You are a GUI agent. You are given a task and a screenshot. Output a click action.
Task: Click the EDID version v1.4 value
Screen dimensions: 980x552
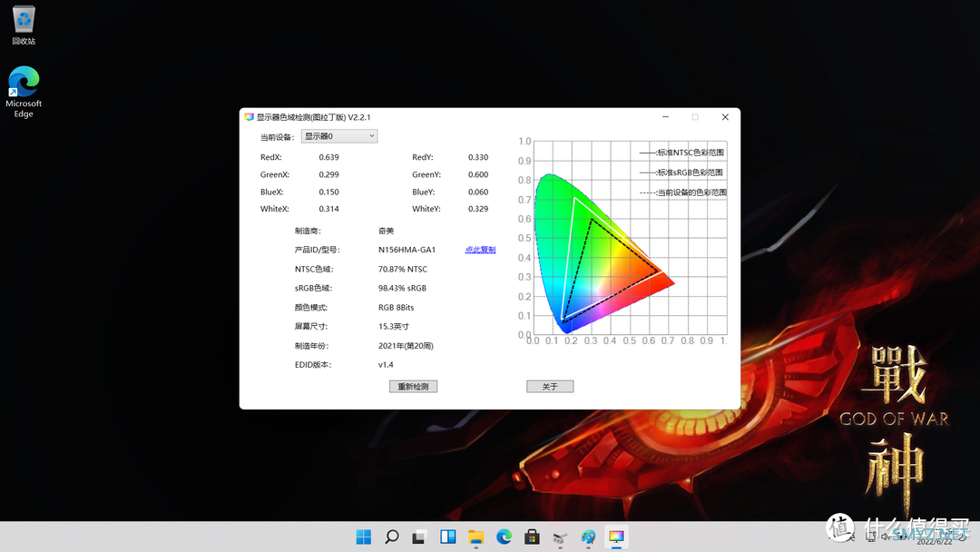tap(386, 365)
